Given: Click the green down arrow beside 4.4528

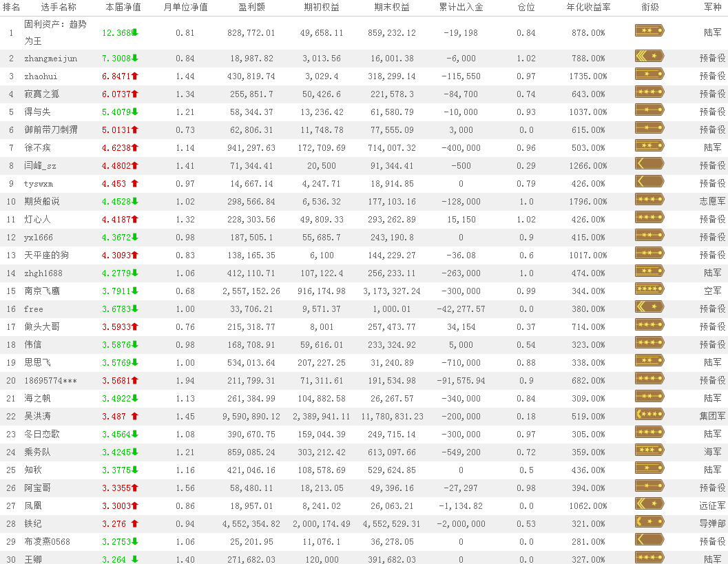Looking at the screenshot, I should point(134,202).
